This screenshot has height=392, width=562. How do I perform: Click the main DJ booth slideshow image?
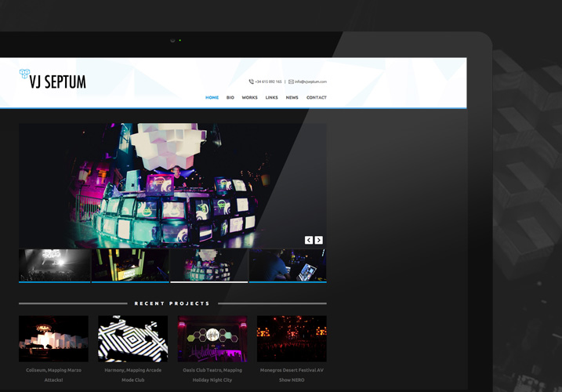[x=172, y=184]
